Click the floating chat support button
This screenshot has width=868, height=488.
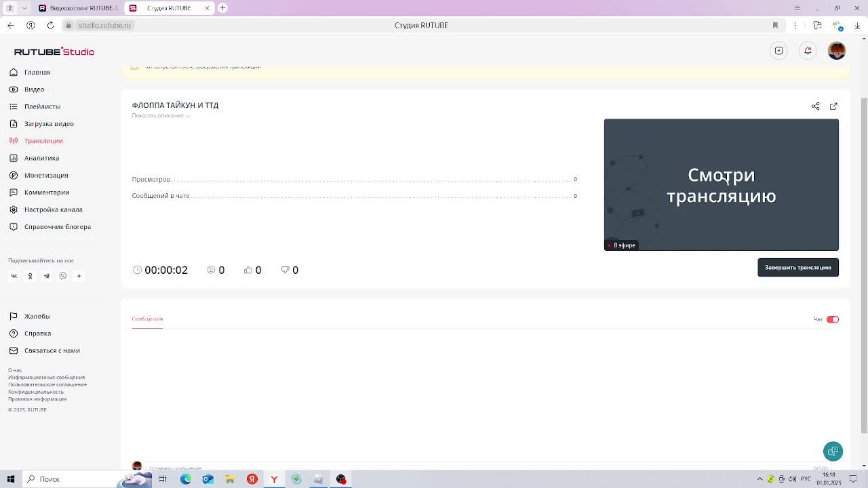[x=833, y=451]
